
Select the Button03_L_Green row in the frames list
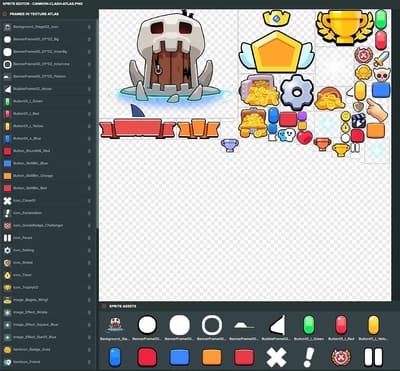tap(47, 101)
